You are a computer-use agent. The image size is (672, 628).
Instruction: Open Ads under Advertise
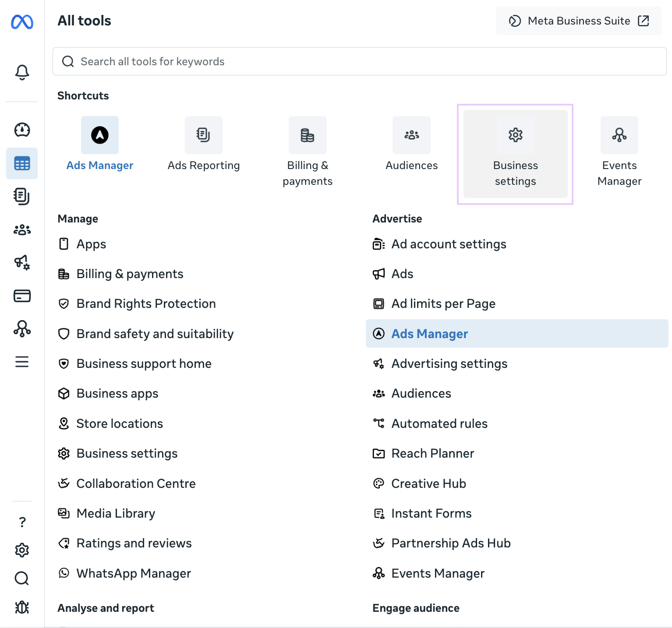click(393, 274)
